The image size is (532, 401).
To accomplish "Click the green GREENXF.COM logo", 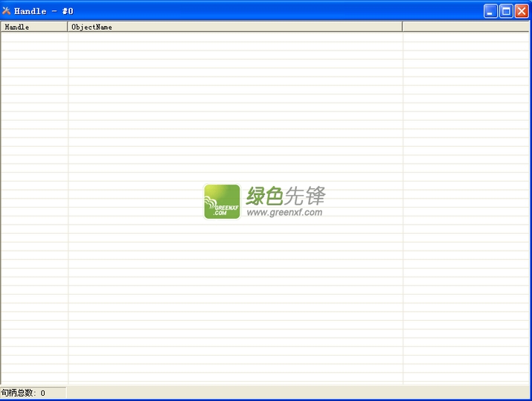I will (222, 202).
